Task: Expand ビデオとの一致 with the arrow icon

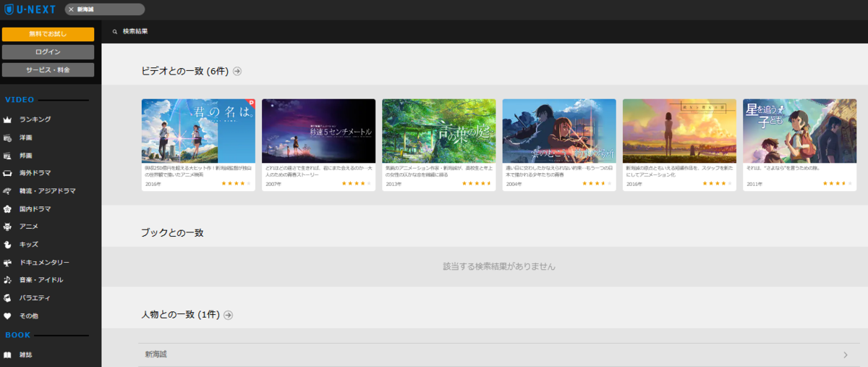Action: coord(237,71)
